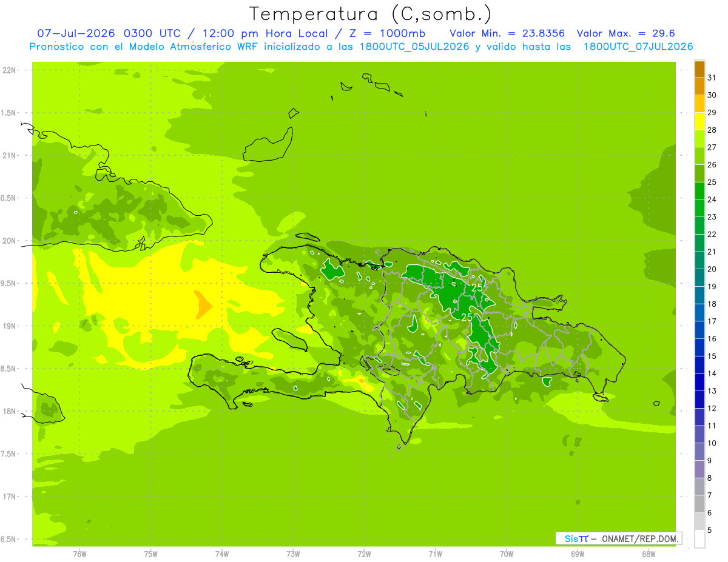
Task: Click the legend value 12
Action: coord(712,409)
